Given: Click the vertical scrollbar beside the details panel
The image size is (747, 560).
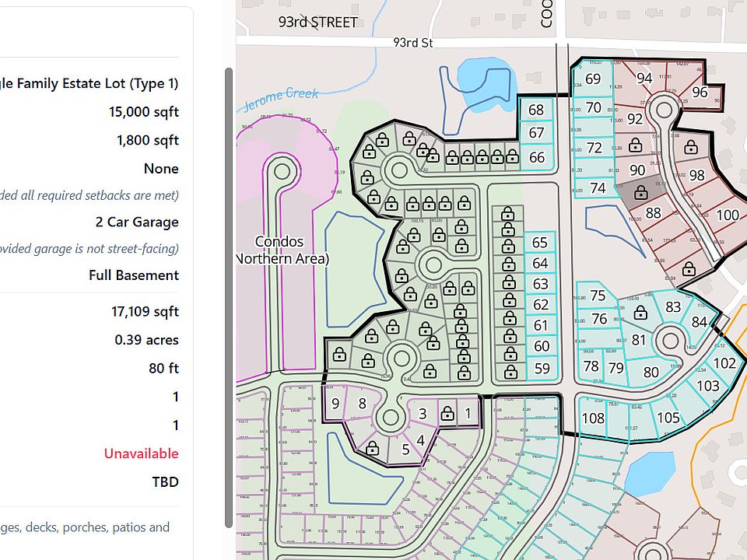Looking at the screenshot, I should [229, 298].
